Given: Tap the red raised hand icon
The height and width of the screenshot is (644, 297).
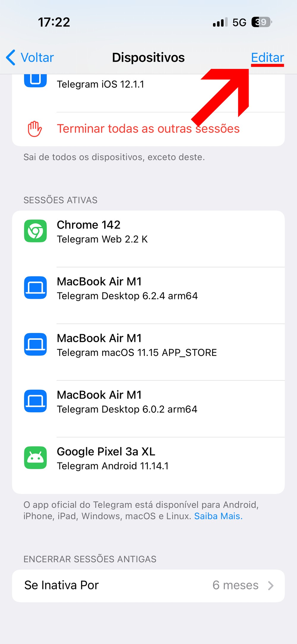Looking at the screenshot, I should 35,129.
